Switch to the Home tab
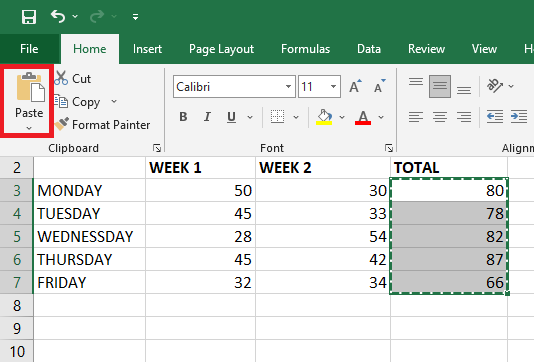 click(x=90, y=49)
